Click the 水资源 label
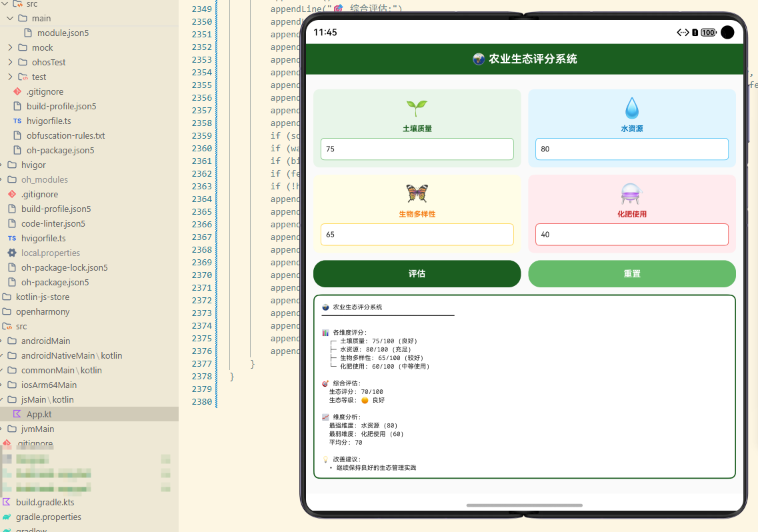The image size is (758, 532). click(632, 129)
